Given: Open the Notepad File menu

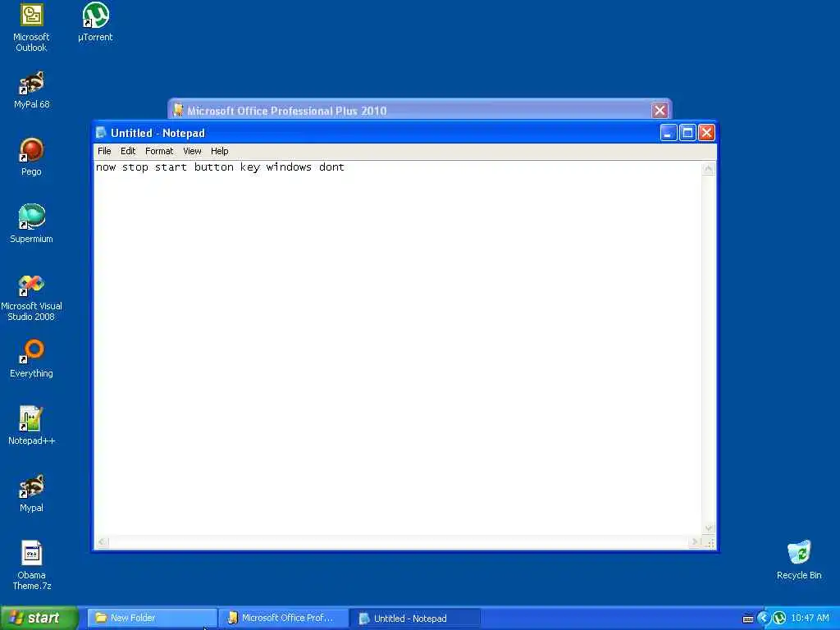Looking at the screenshot, I should coord(104,151).
